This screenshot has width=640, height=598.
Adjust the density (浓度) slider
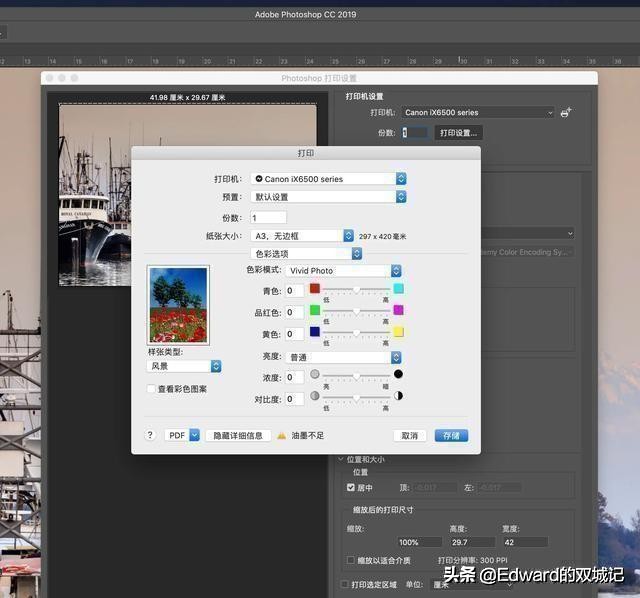click(x=356, y=376)
